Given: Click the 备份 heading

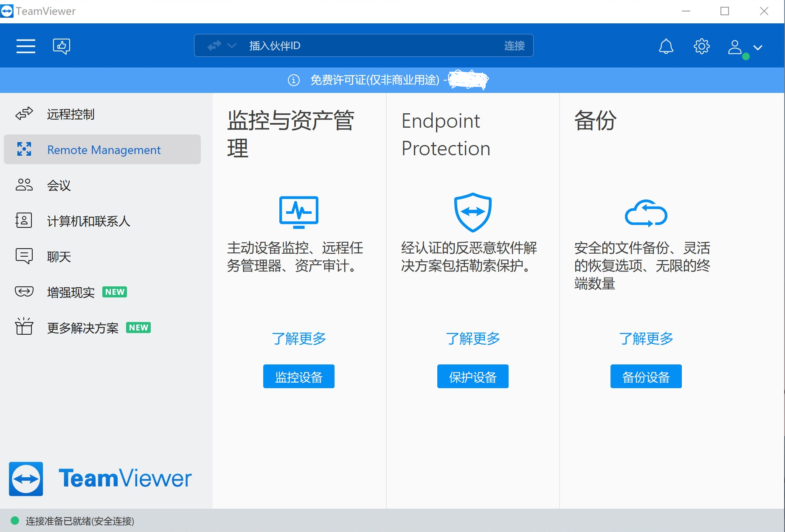Looking at the screenshot, I should (x=595, y=120).
